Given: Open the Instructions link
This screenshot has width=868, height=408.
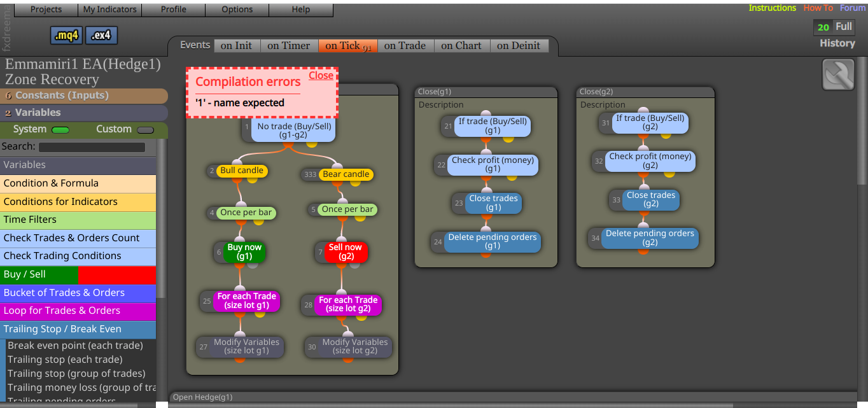Looking at the screenshot, I should click(772, 8).
